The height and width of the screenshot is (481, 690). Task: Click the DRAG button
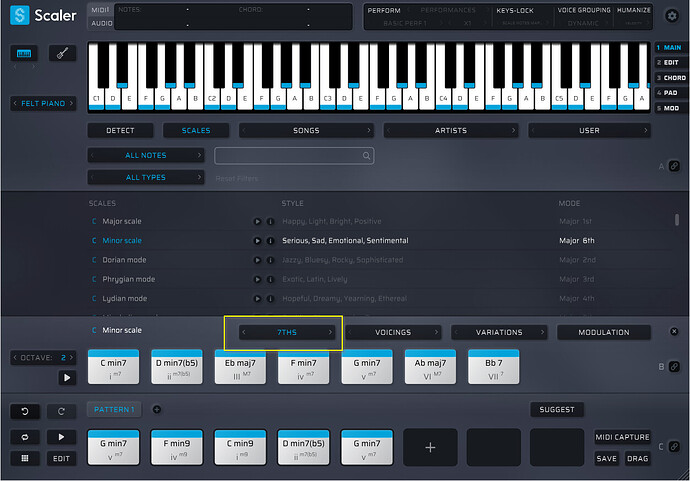[x=637, y=459]
